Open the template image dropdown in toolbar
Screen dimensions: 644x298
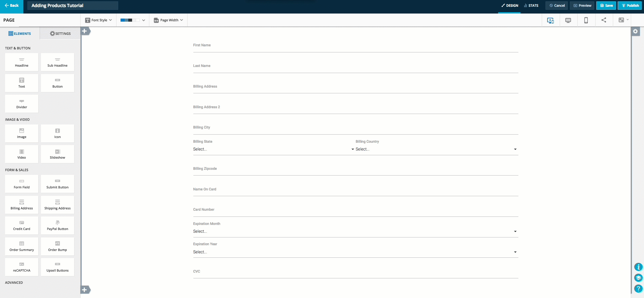[x=623, y=20]
